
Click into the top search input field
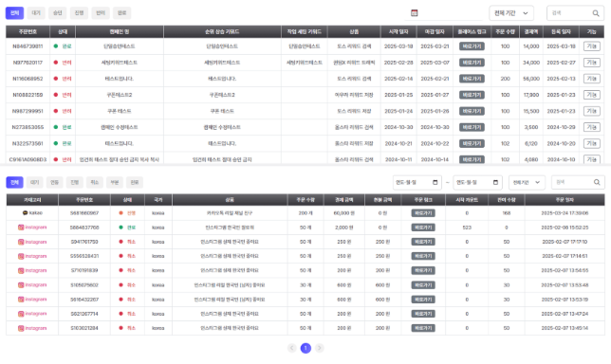(x=570, y=13)
